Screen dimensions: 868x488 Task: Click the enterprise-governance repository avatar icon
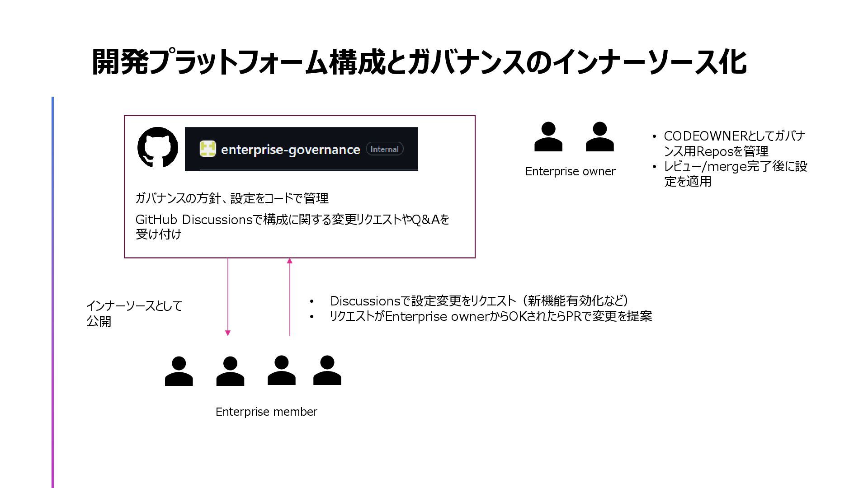click(208, 149)
